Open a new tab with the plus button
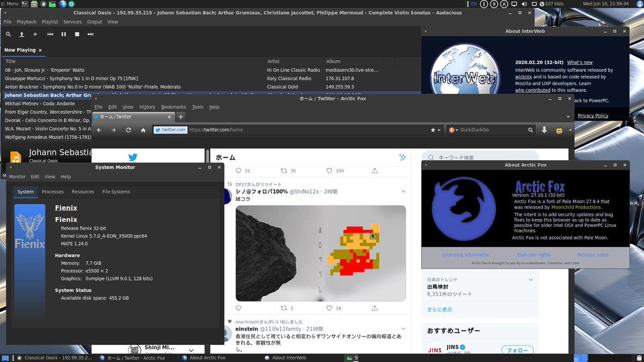This screenshot has width=644, height=362. point(181,116)
